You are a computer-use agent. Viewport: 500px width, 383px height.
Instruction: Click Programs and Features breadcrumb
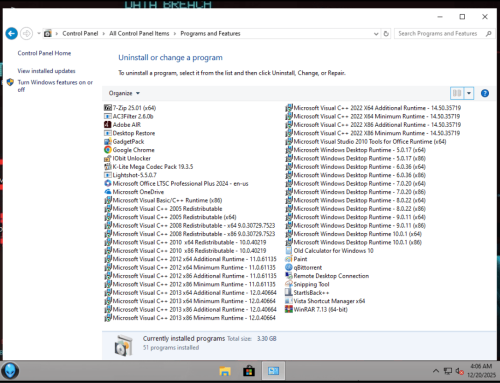[x=210, y=34]
